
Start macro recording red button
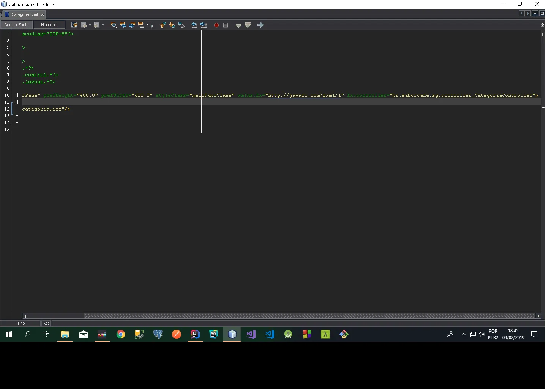(x=216, y=25)
